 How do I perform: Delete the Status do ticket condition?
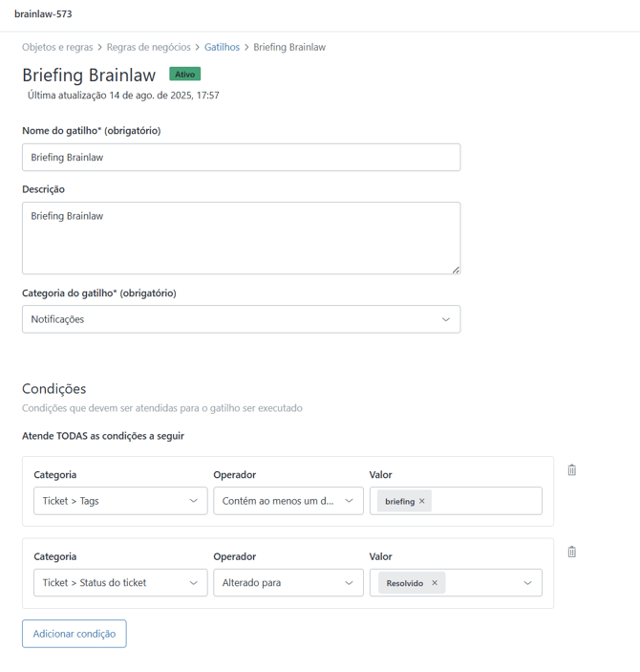571,552
